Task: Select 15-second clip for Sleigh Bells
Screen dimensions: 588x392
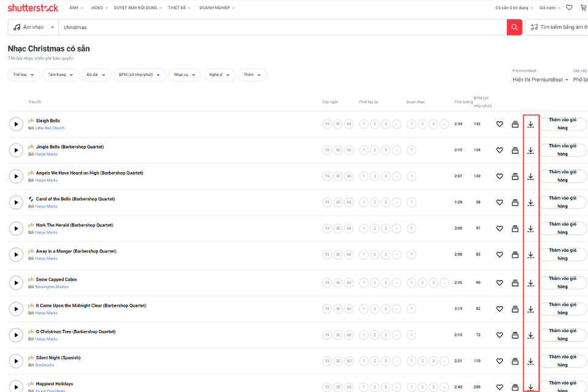Action: click(x=327, y=124)
